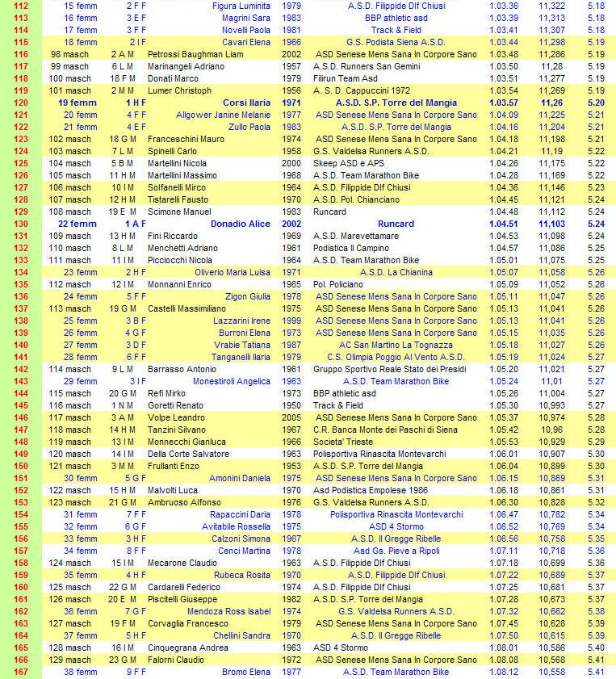Viewport: 616px width, 679px height.
Task: Select Mendoza Ross Isabel's name
Action: (x=229, y=612)
